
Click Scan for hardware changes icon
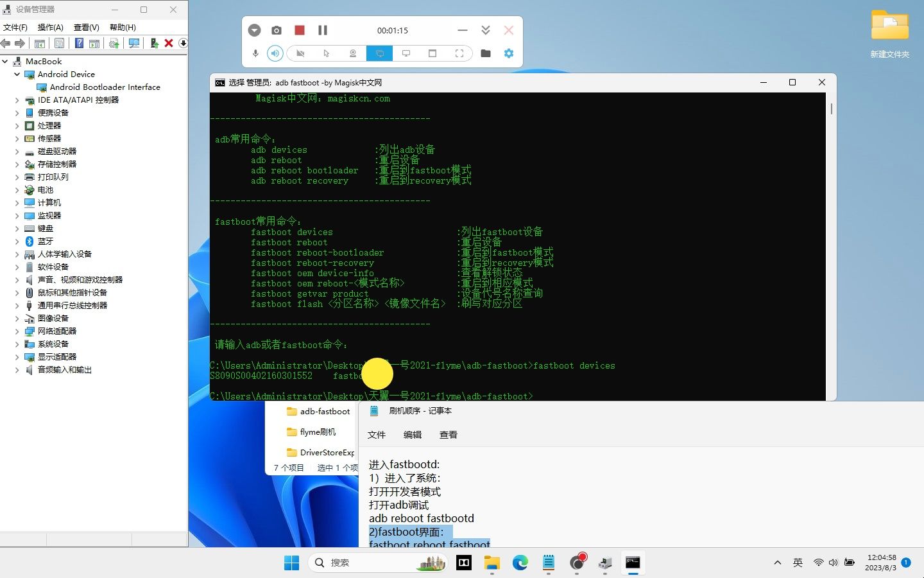(134, 43)
